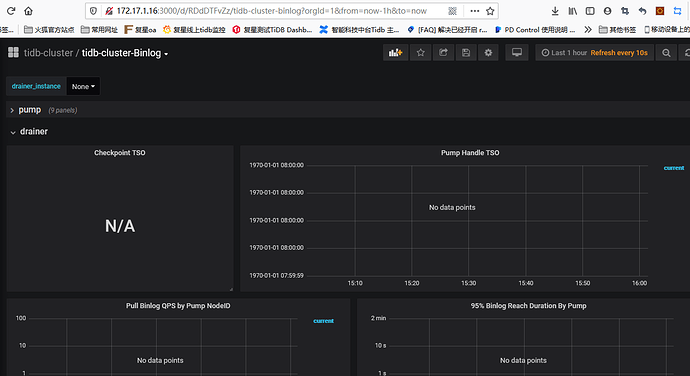The height and width of the screenshot is (376, 690).
Task: Open the 常用网址 bookmark folder
Action: [99, 29]
